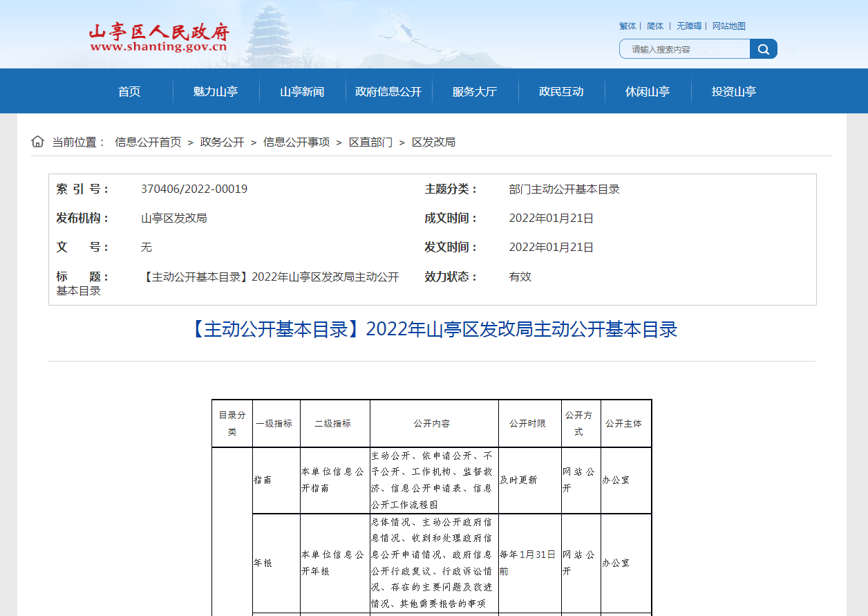Click the 部门主动公开基本目录 category value
Image resolution: width=868 pixels, height=616 pixels.
(x=565, y=189)
